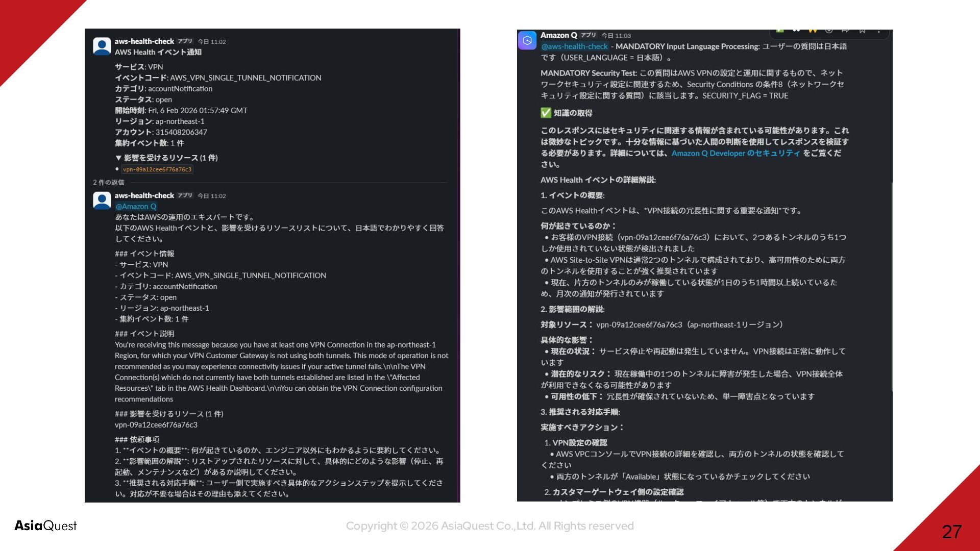
Task: Click the aws-health-check sender name on the first message
Action: [144, 41]
